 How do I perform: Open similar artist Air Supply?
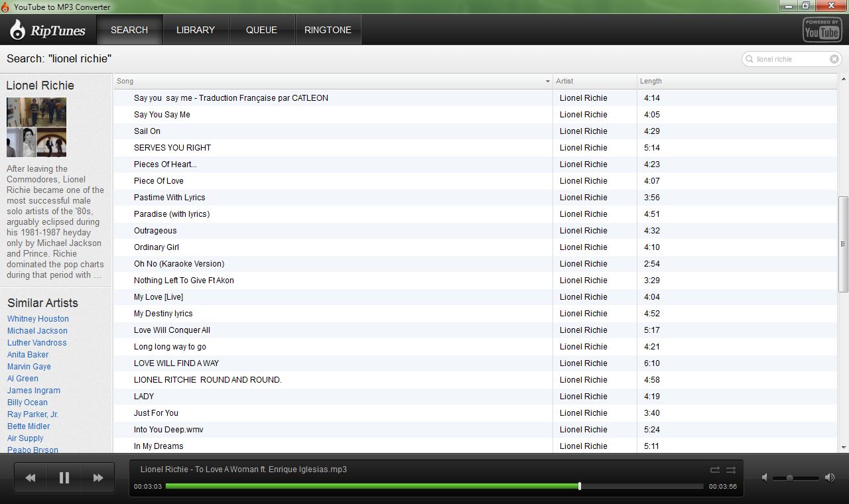coord(25,438)
